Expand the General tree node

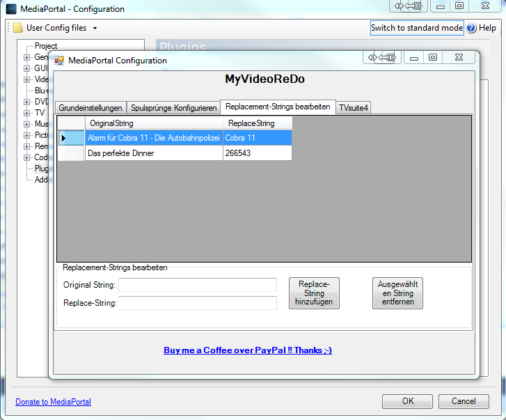tap(26, 58)
